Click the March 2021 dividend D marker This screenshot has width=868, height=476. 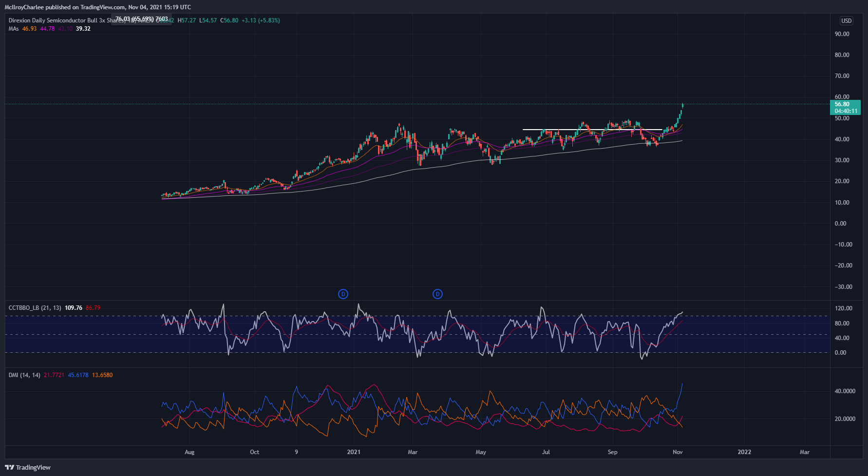(437, 294)
